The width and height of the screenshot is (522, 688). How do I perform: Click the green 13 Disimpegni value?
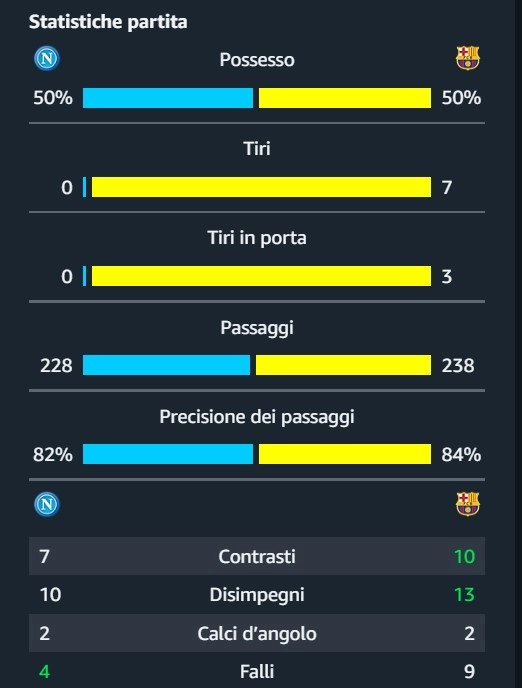(464, 595)
